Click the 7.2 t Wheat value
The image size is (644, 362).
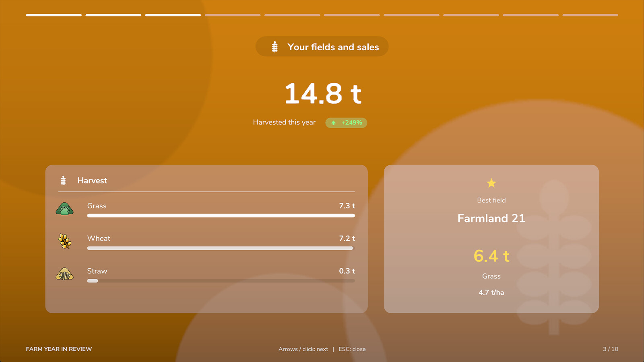(347, 239)
